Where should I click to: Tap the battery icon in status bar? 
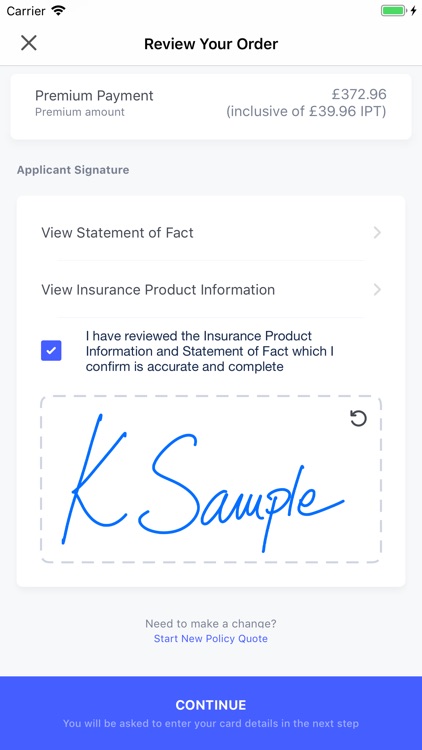click(x=393, y=11)
